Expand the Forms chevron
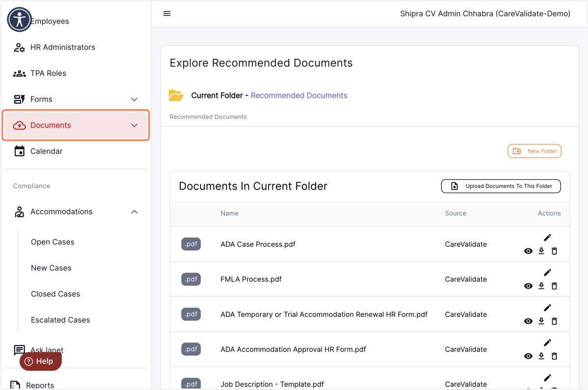The image size is (588, 390). [x=134, y=99]
